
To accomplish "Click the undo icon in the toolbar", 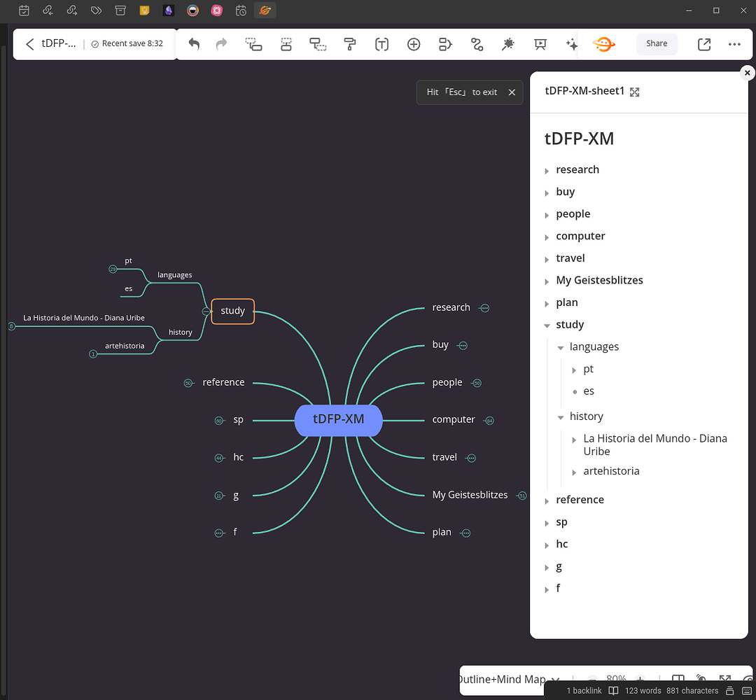I will [x=194, y=44].
